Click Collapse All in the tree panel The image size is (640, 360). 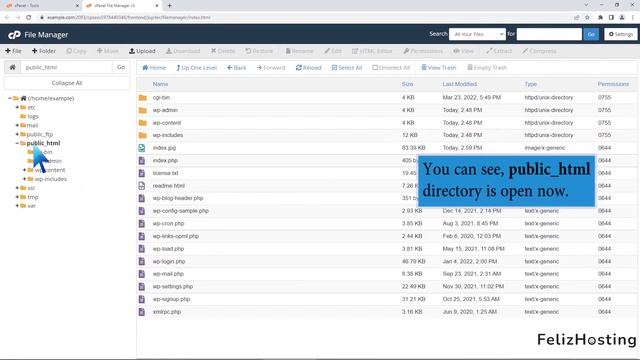(67, 83)
